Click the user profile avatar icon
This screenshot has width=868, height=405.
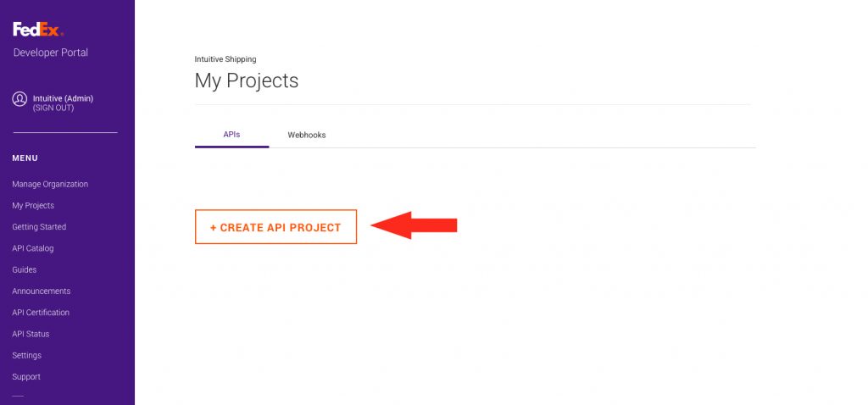pyautogui.click(x=19, y=99)
